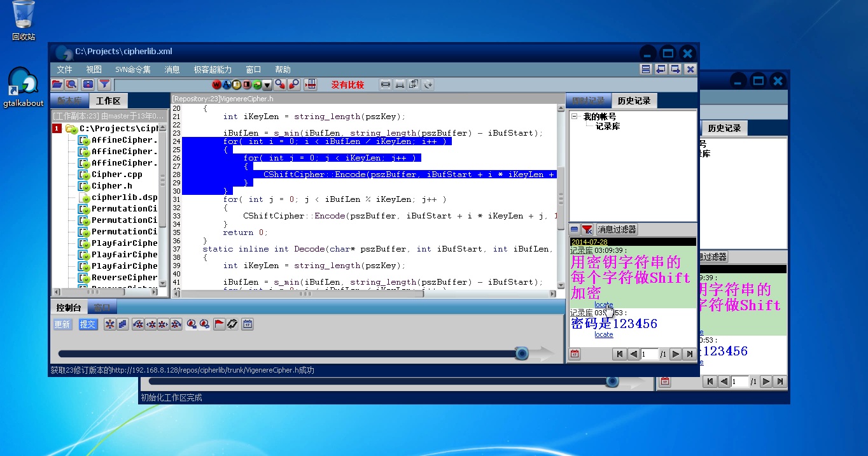Open the 视图 menu
Image resolution: width=868 pixels, height=456 pixels.
(x=94, y=69)
